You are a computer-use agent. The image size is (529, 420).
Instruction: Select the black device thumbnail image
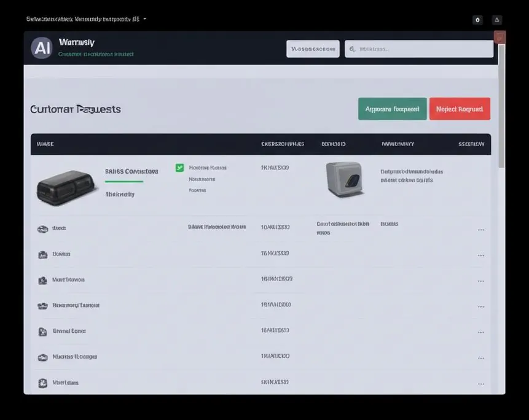coord(66,187)
